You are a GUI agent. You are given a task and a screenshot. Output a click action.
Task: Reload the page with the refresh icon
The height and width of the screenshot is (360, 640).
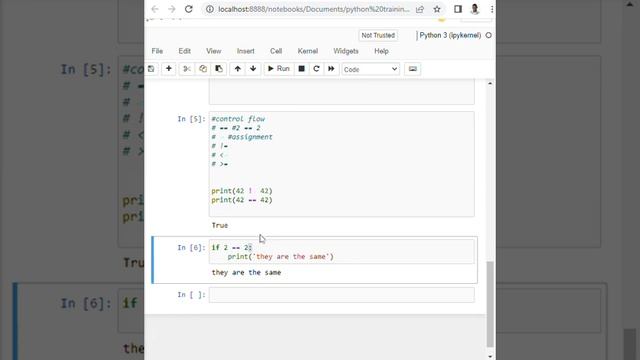[x=189, y=9]
